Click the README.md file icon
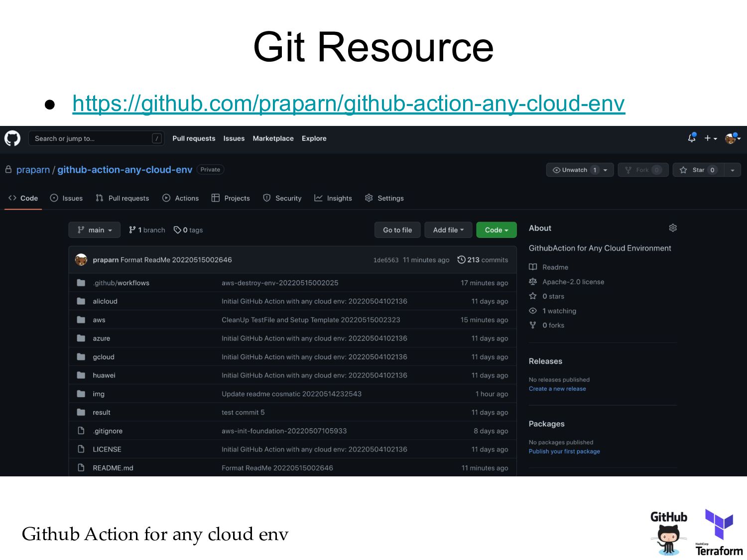The width and height of the screenshot is (747, 560). [x=81, y=468]
